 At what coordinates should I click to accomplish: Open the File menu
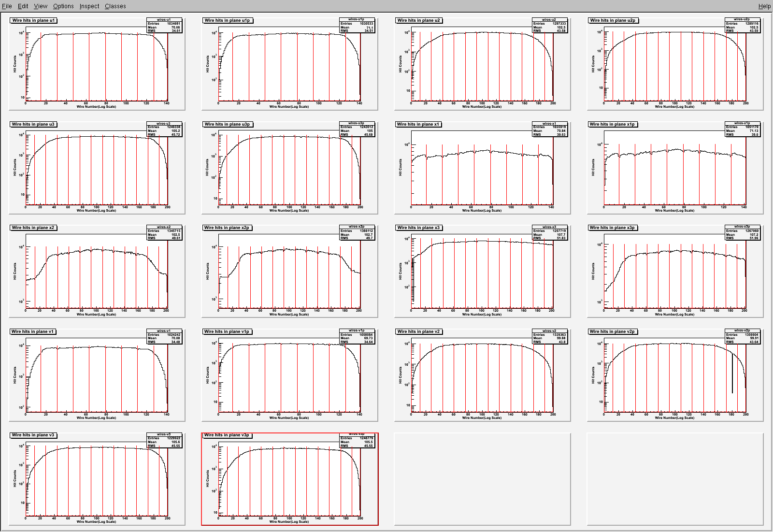(x=7, y=6)
